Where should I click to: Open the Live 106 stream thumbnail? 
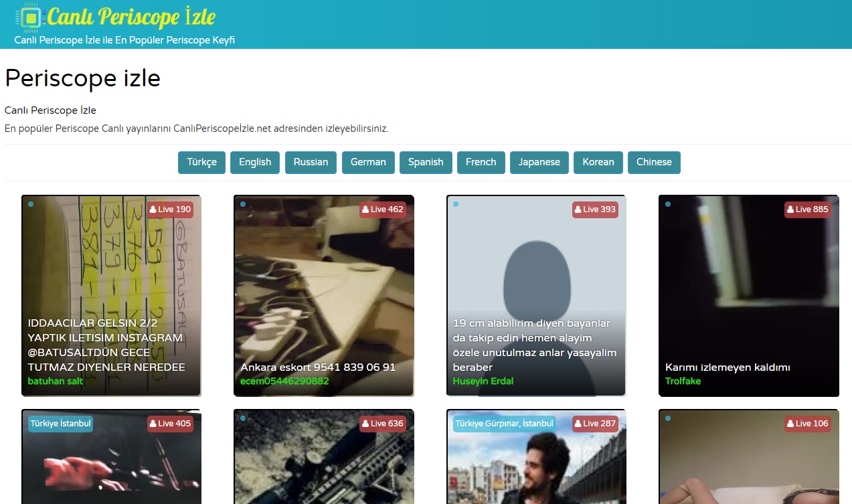(x=748, y=456)
